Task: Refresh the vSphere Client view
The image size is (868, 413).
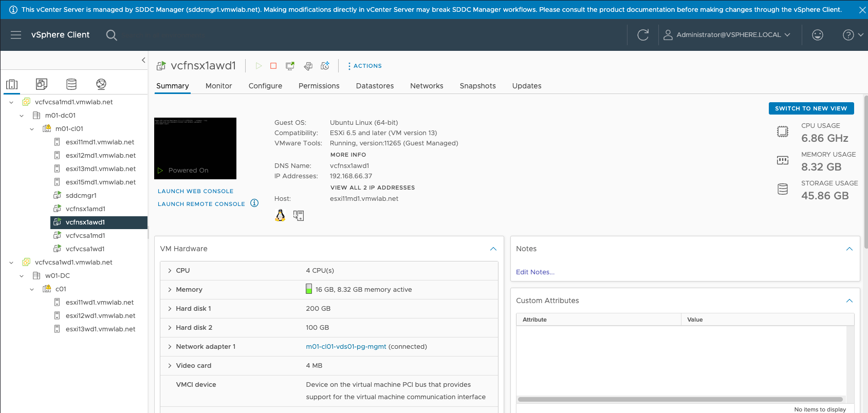Action: [x=643, y=35]
